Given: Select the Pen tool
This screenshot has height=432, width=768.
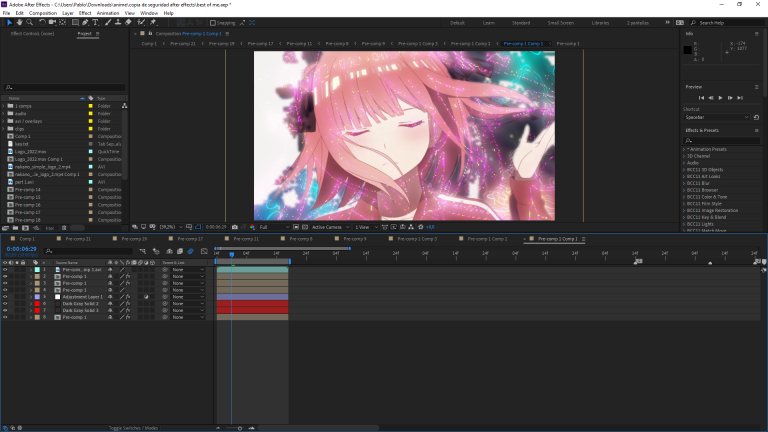Looking at the screenshot, I should [85, 23].
